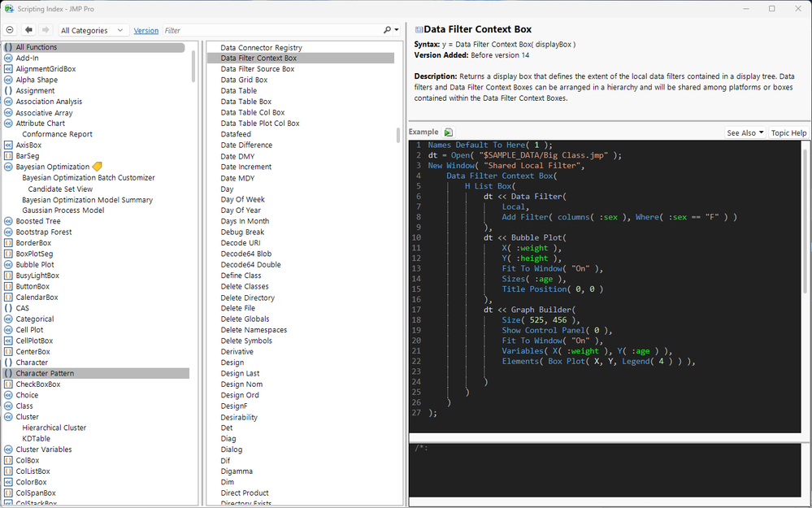Select Data Table Plot Col Box item
812x508 pixels.
coord(260,124)
